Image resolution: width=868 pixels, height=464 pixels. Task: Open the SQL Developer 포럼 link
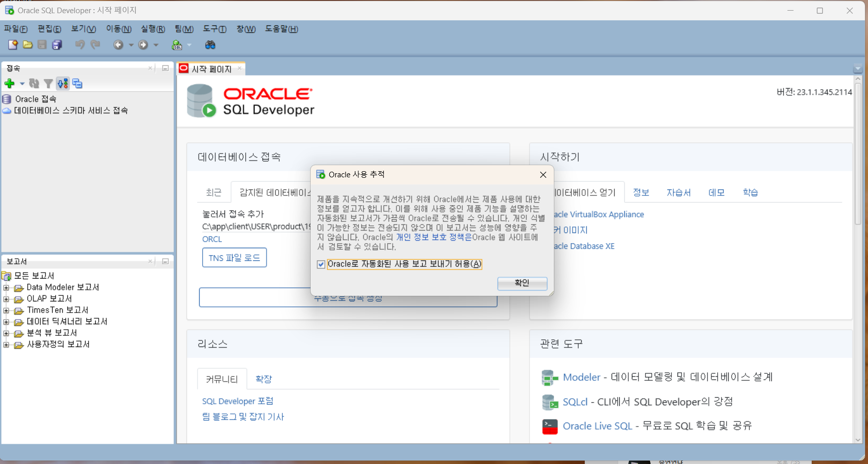coord(238,401)
